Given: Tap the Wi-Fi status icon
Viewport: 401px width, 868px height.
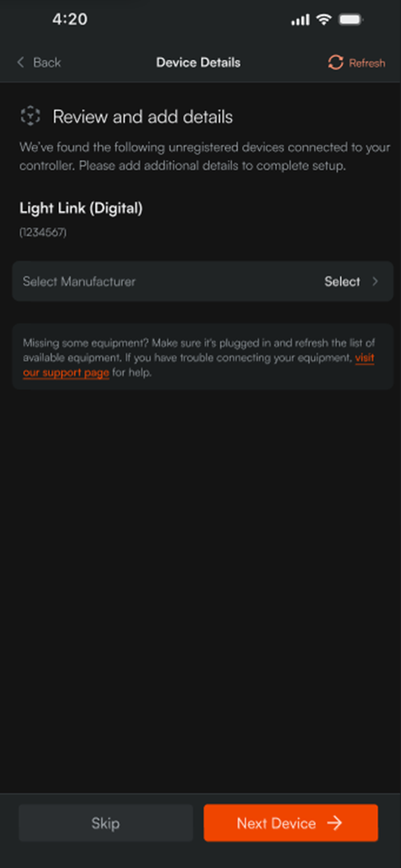Looking at the screenshot, I should 323,20.
